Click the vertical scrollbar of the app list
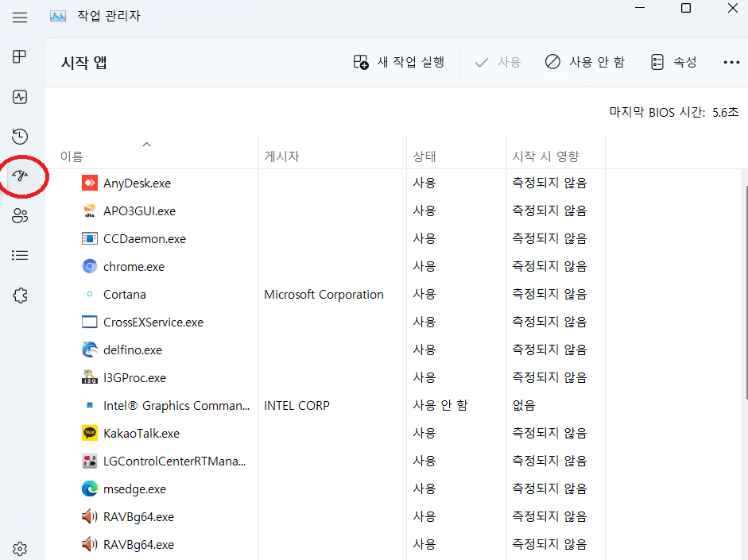This screenshot has height=560, width=748. tap(746, 292)
